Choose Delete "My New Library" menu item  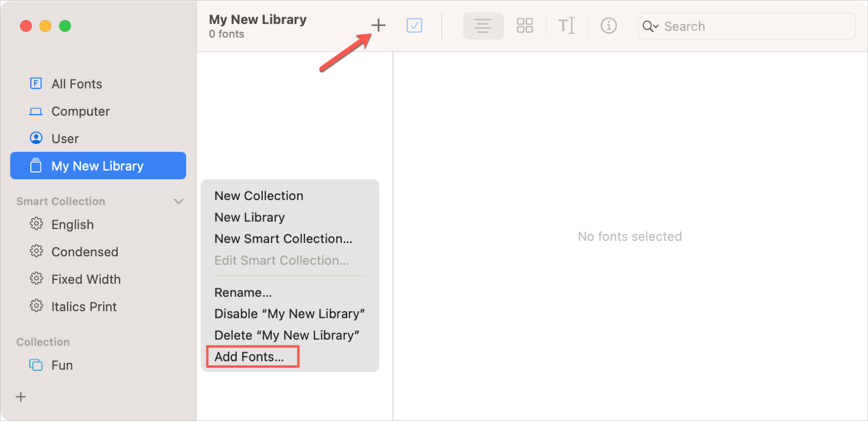coord(290,335)
